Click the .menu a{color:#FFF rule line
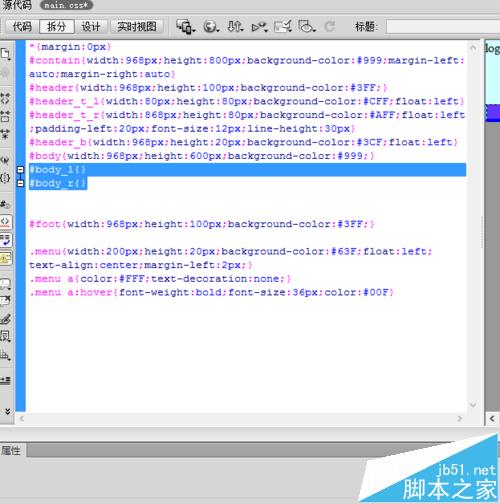Screen dimensions: 500x504 [160, 279]
